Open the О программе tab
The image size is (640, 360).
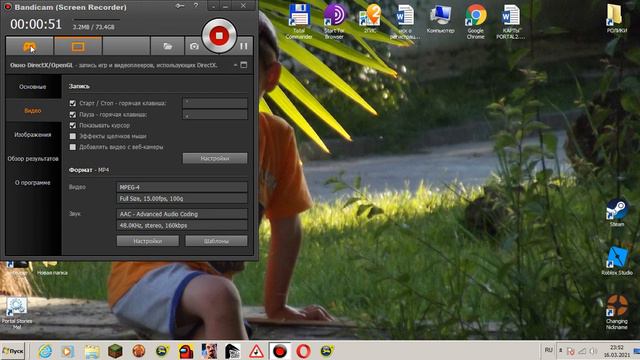tap(33, 182)
